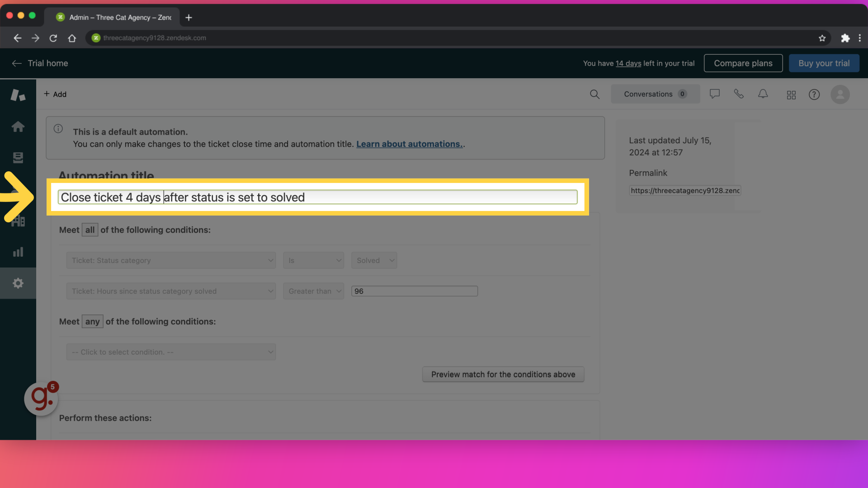This screenshot has width=868, height=488.
Task: Click the Learn about automations link
Action: point(409,145)
